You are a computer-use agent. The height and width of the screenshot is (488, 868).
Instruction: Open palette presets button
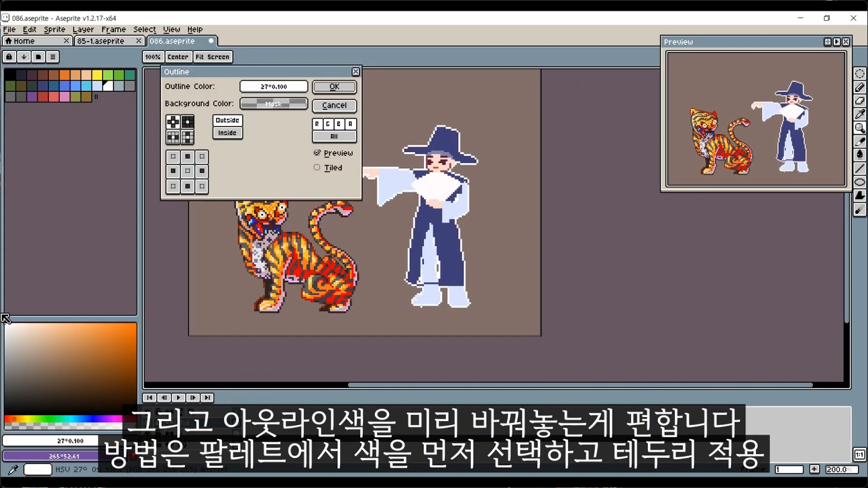pyautogui.click(x=38, y=57)
